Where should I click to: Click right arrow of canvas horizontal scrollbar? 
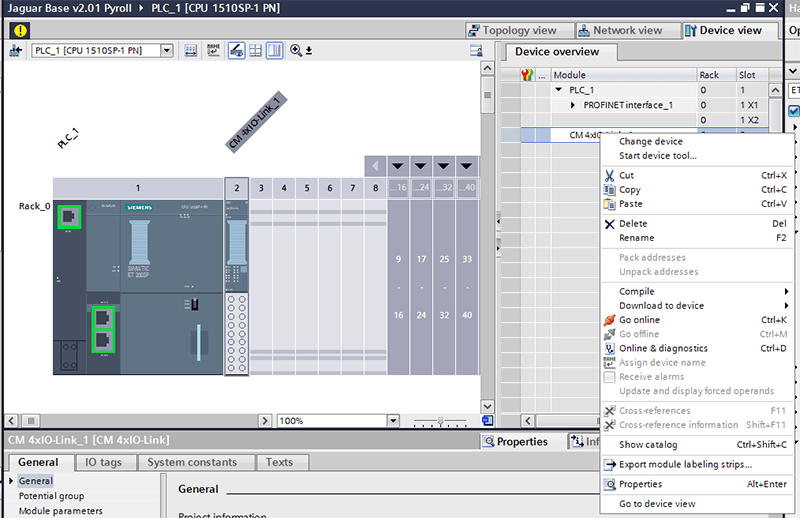265,421
